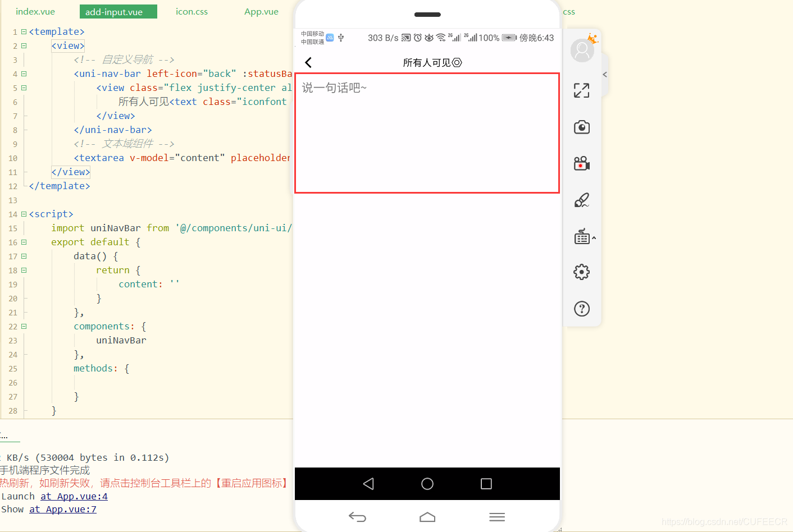Collapse the template fold marker on line 1
Screen dimensions: 793x532
pyautogui.click(x=24, y=32)
